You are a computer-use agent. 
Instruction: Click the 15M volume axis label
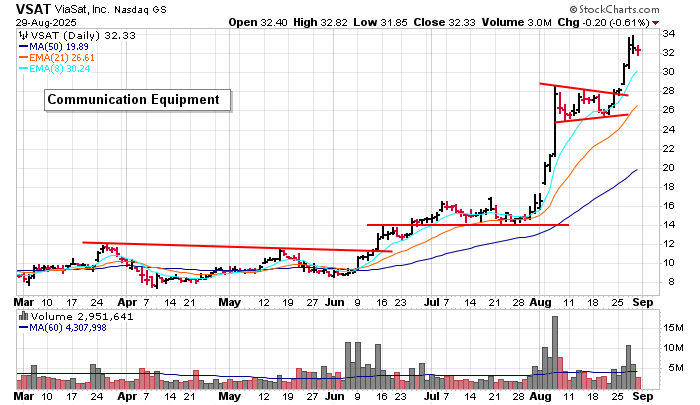673,328
